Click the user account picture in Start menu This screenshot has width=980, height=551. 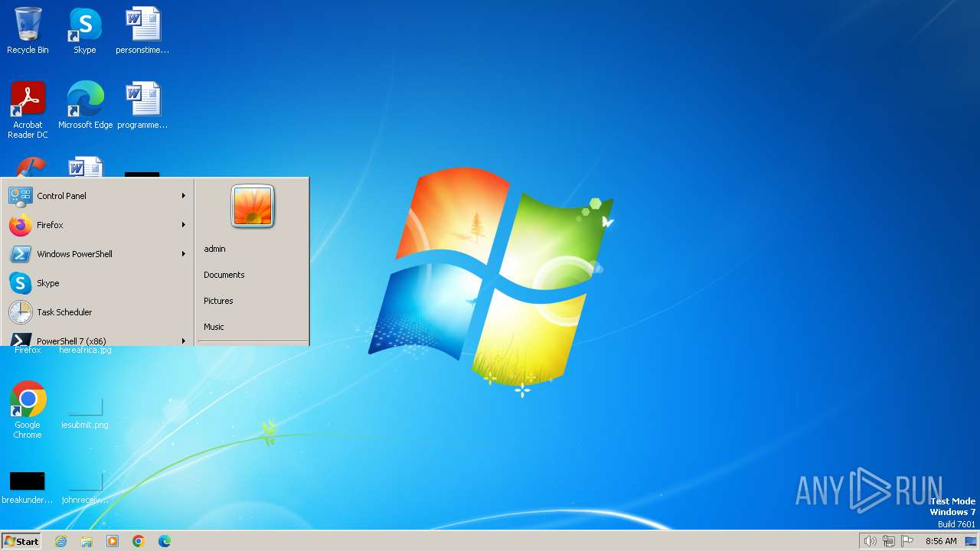[253, 206]
